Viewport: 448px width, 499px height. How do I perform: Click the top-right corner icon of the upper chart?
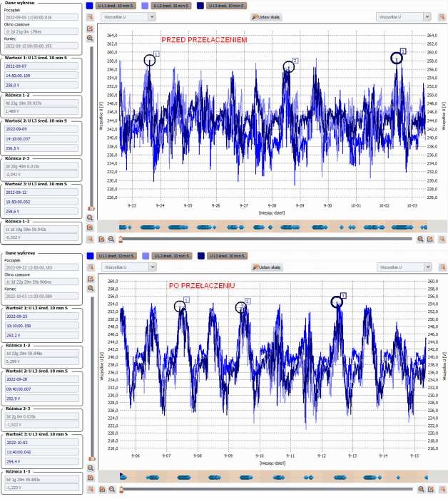point(442,17)
